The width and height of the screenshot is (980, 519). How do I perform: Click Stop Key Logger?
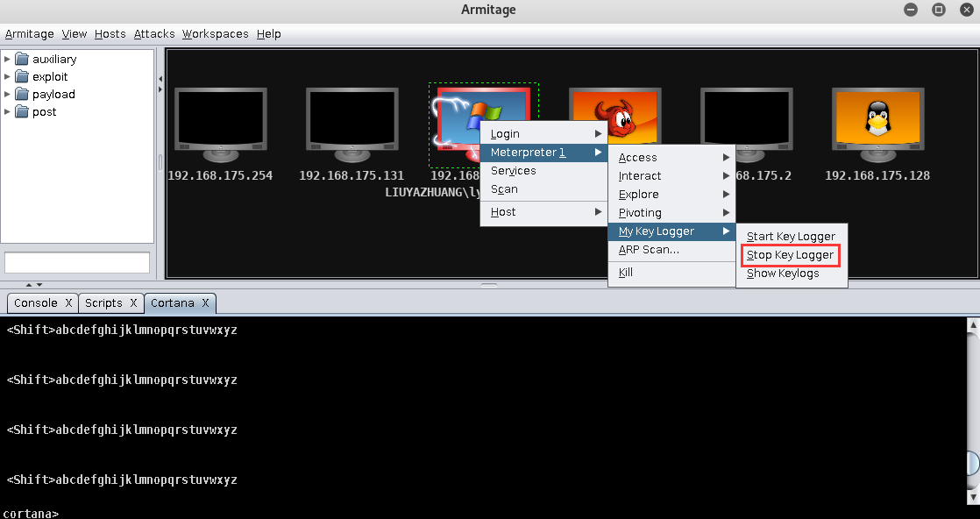(792, 255)
